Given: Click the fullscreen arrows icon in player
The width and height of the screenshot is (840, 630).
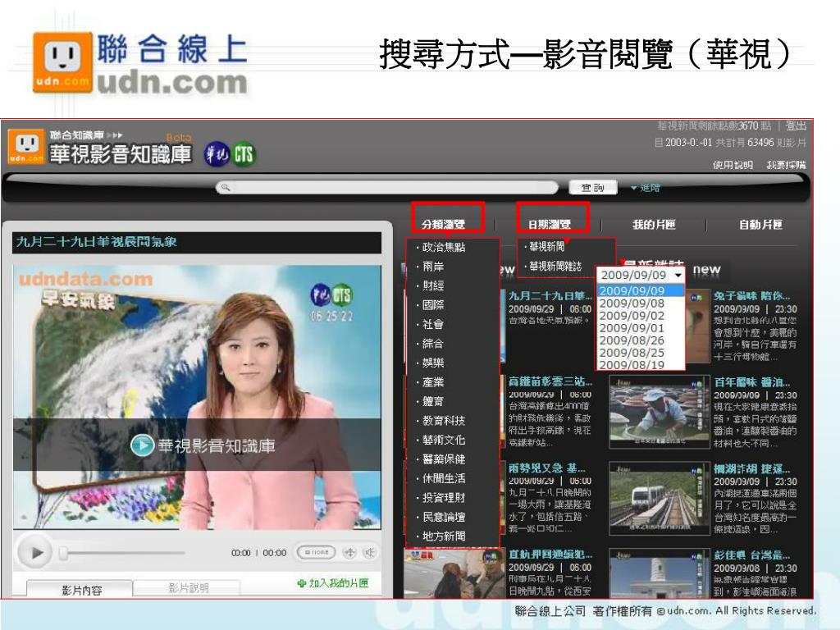Looking at the screenshot, I should (x=349, y=552).
